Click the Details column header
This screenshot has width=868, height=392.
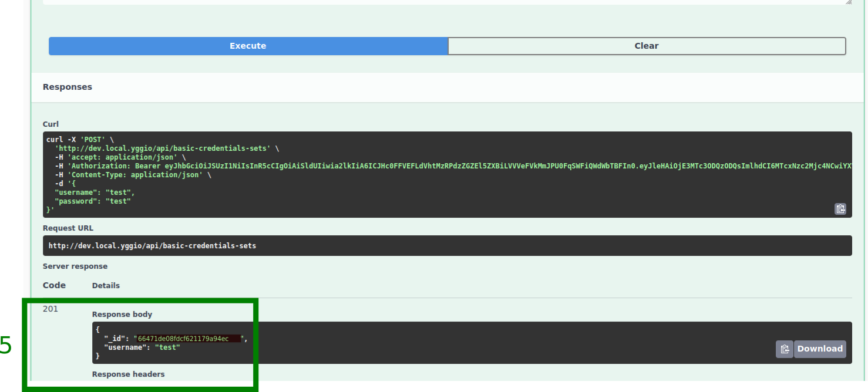pyautogui.click(x=106, y=286)
